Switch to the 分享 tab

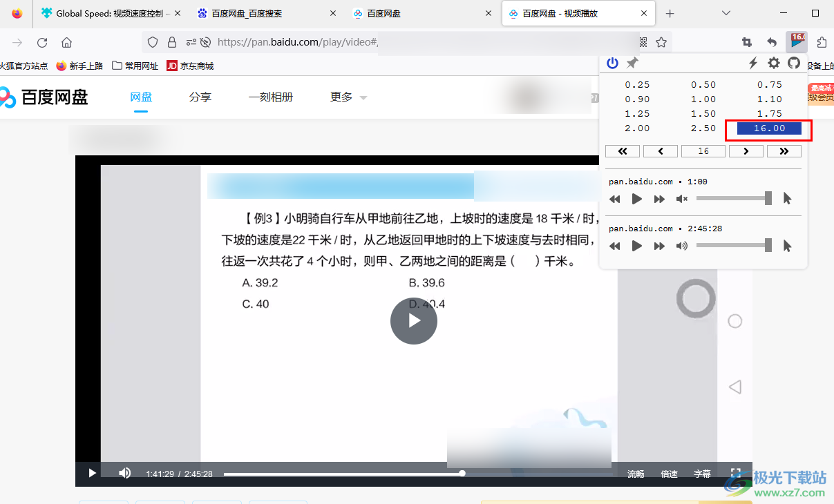(x=200, y=97)
